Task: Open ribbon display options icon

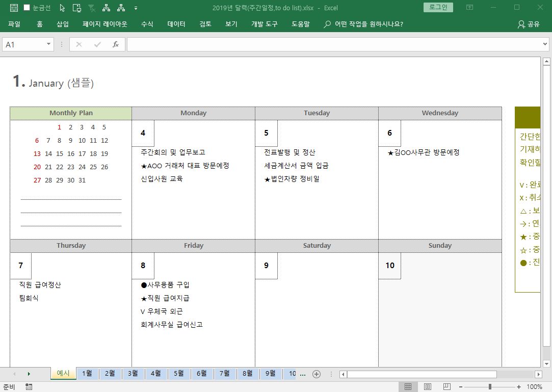Action: (x=469, y=8)
